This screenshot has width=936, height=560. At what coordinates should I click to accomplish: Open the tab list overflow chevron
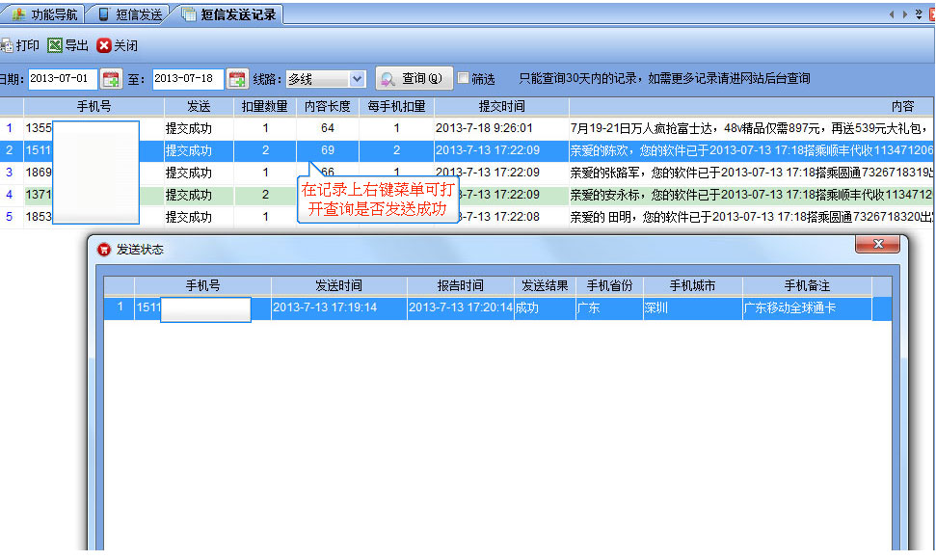click(918, 14)
